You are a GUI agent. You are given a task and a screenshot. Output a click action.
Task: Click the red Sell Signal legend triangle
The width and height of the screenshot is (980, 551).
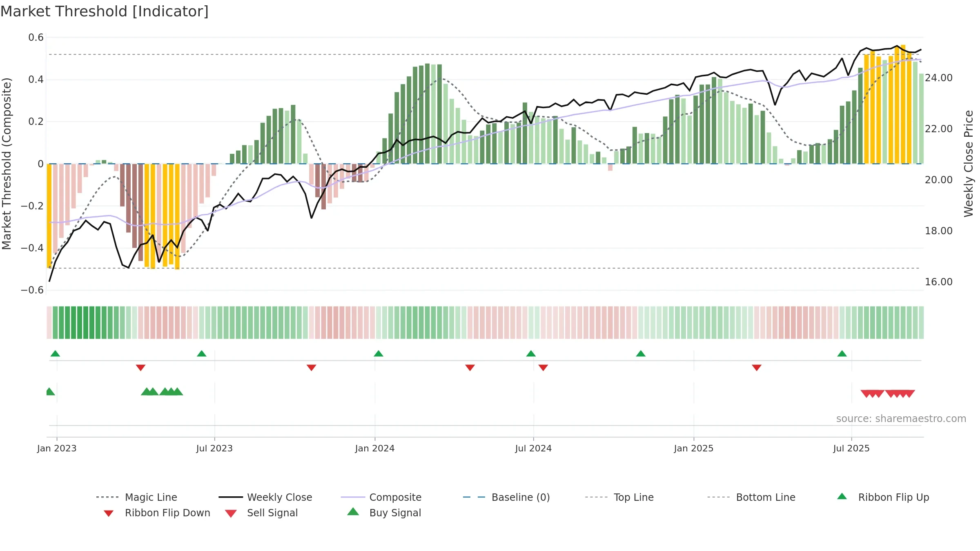[x=231, y=513]
